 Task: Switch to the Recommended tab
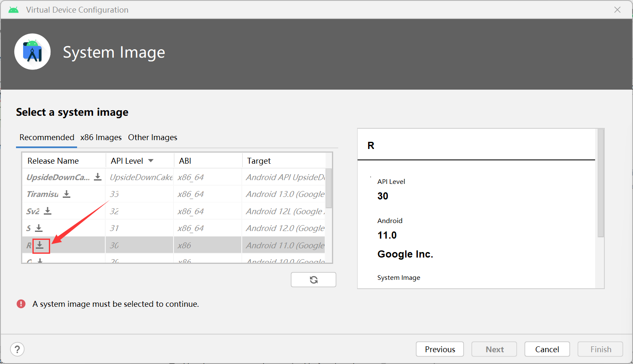[x=47, y=138]
